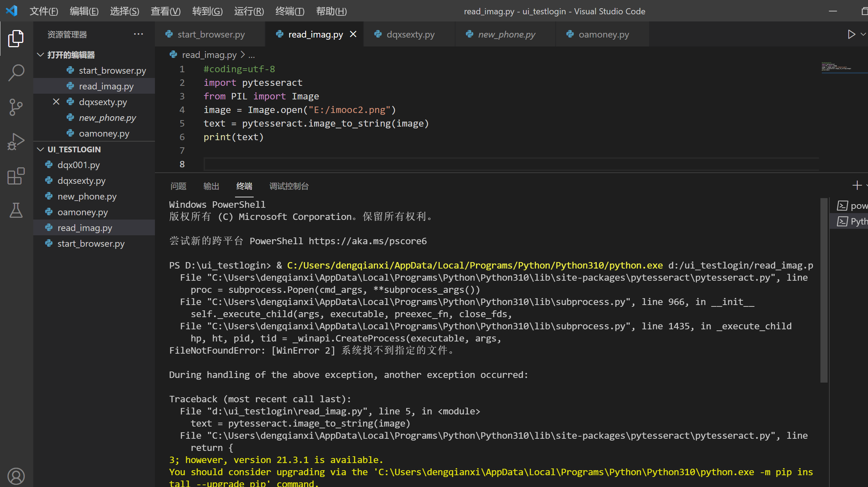Image resolution: width=868 pixels, height=487 pixels.
Task: Open the explorer more actions ellipsis
Action: click(x=138, y=34)
